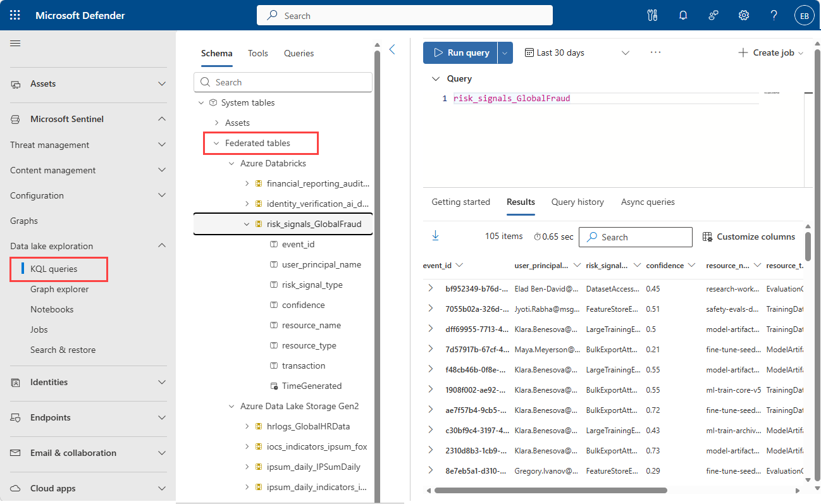Click the results horizontal scrollbar
821x504 pixels.
pyautogui.click(x=551, y=490)
